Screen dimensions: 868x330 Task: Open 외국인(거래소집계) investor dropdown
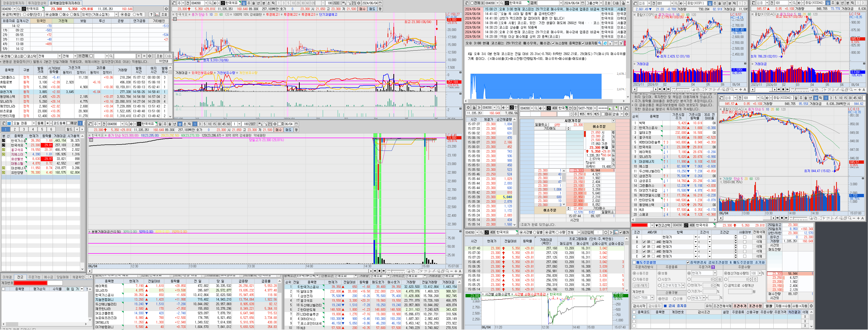point(116,14)
